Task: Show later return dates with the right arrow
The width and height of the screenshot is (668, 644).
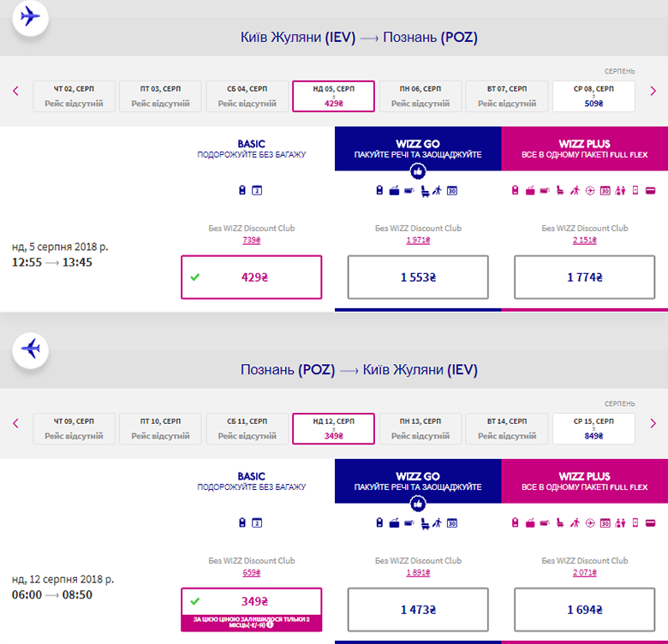Action: 653,423
